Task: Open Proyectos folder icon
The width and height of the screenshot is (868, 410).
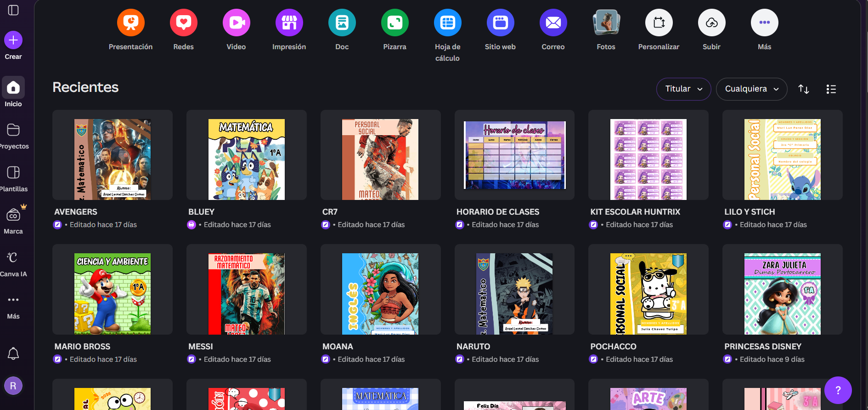Action: tap(13, 130)
